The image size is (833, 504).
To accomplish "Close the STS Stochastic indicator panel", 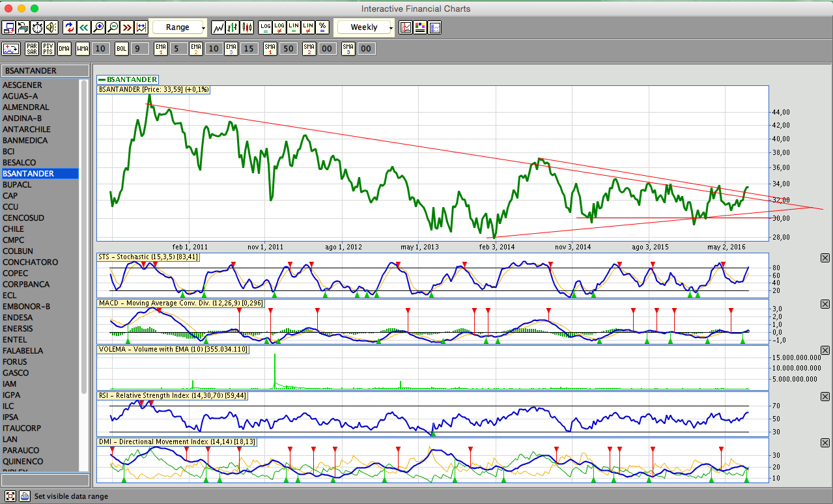I will pos(825,258).
